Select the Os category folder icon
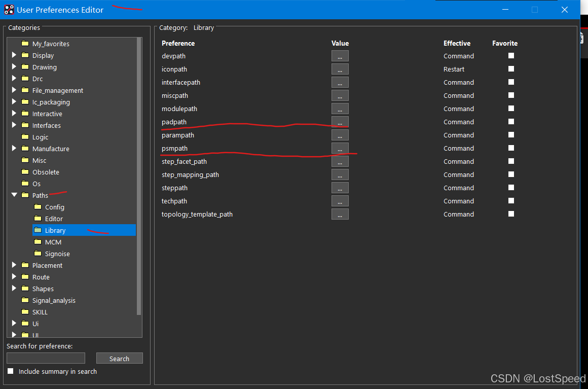This screenshot has height=389, width=588. coord(25,184)
